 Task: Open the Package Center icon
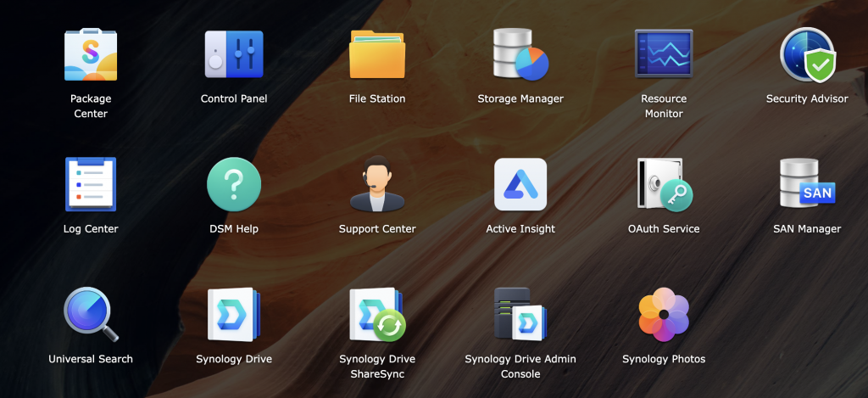pyautogui.click(x=91, y=54)
